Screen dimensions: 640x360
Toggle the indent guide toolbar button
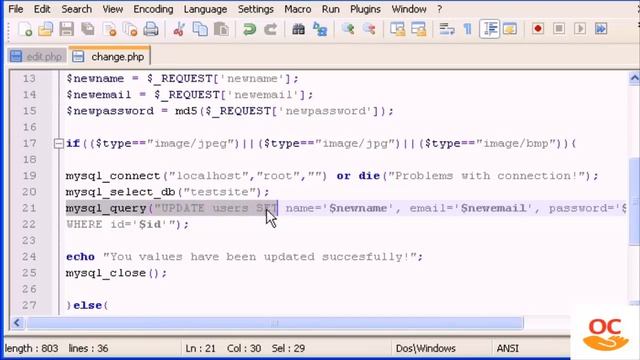pyautogui.click(x=489, y=29)
